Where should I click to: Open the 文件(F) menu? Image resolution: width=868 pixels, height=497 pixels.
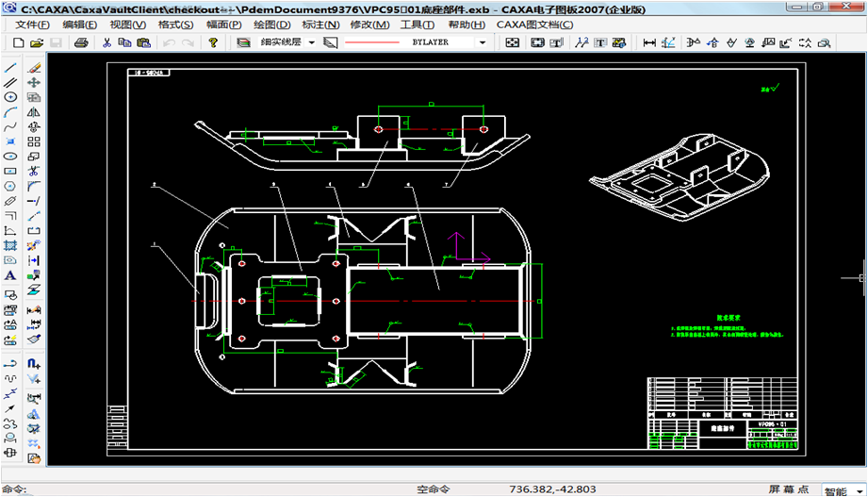[33, 25]
